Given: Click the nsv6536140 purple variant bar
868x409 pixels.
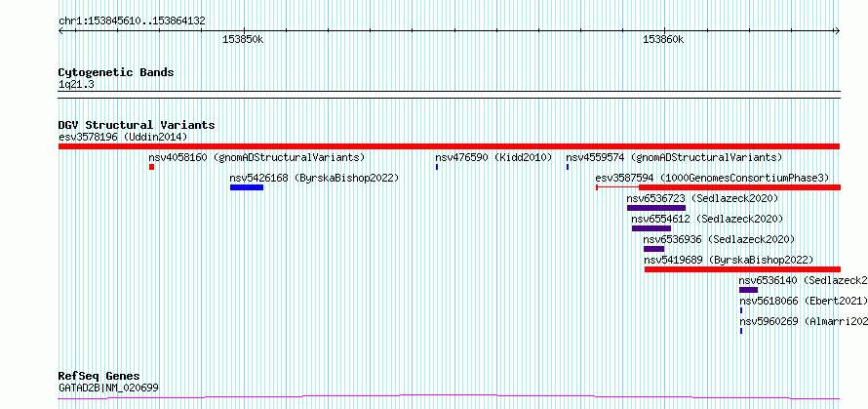Looking at the screenshot, I should tap(748, 290).
